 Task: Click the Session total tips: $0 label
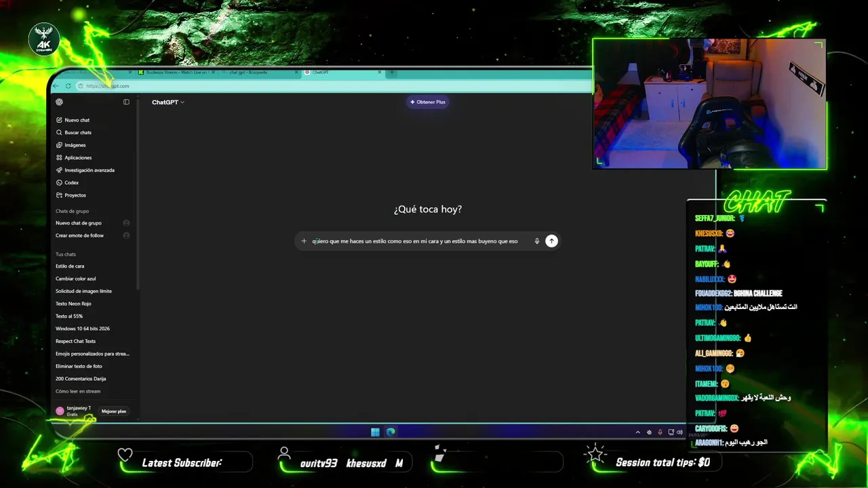tap(663, 462)
